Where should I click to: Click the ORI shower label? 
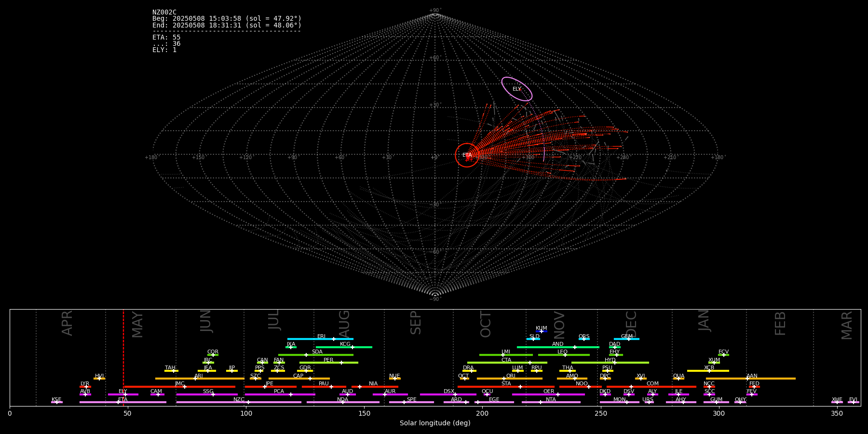(x=511, y=376)
